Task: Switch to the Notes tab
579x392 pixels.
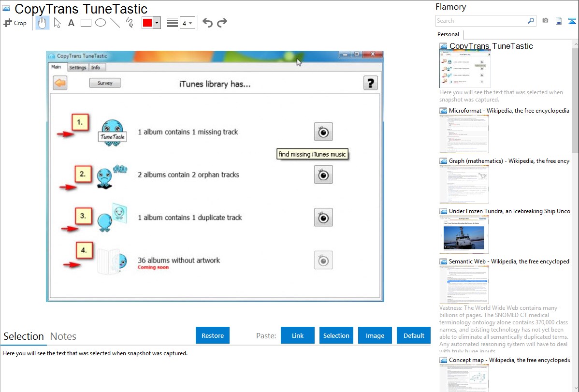Action: (x=63, y=336)
